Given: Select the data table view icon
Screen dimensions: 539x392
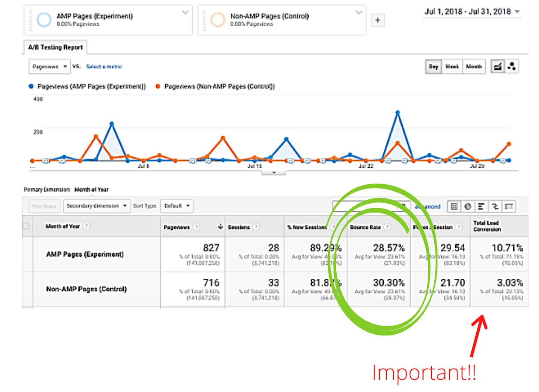Looking at the screenshot, I should click(x=454, y=206).
